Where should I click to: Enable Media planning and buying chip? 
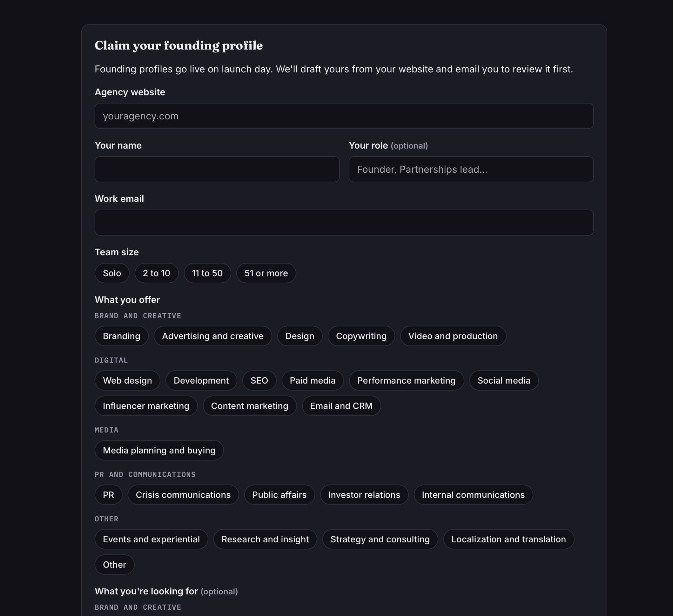(159, 450)
